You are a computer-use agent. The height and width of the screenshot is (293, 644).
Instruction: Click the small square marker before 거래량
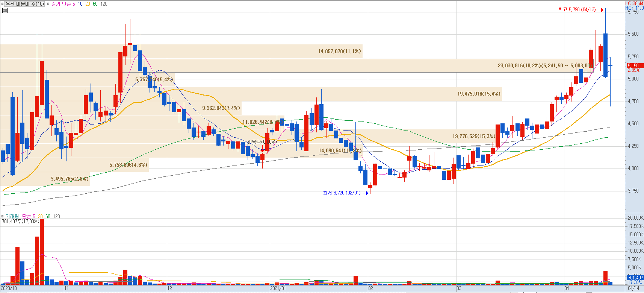coord(2,216)
